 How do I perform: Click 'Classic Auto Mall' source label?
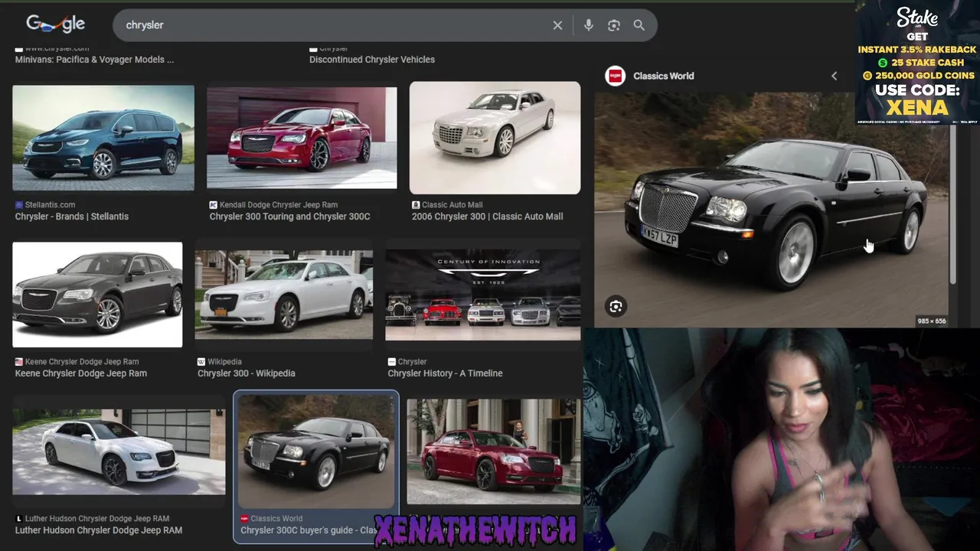[452, 205]
